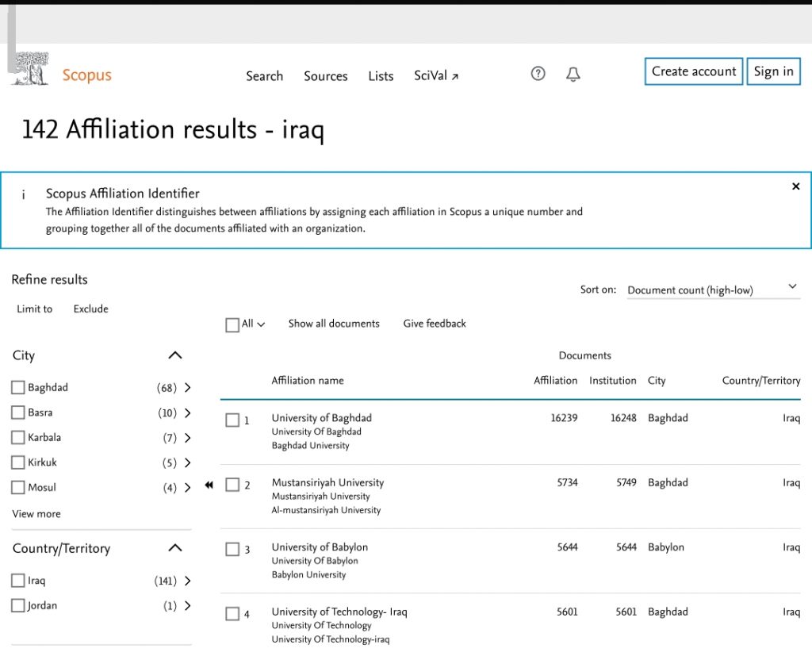The width and height of the screenshot is (812, 656).
Task: Open the Sources menu item
Action: tap(325, 76)
